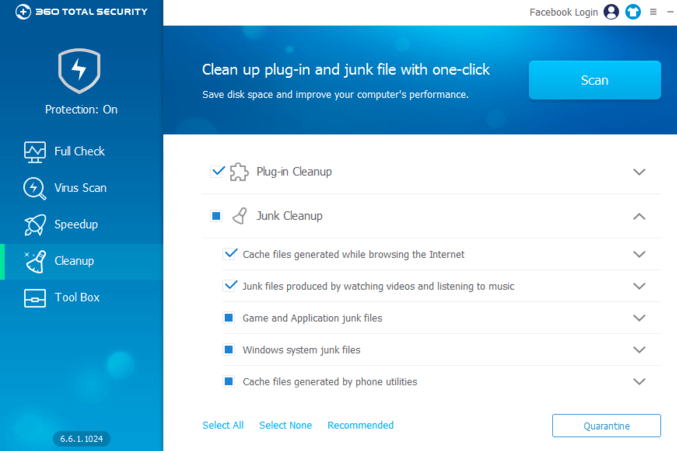Expand Game and Application junk files row
This screenshot has width=677, height=451.
(639, 318)
